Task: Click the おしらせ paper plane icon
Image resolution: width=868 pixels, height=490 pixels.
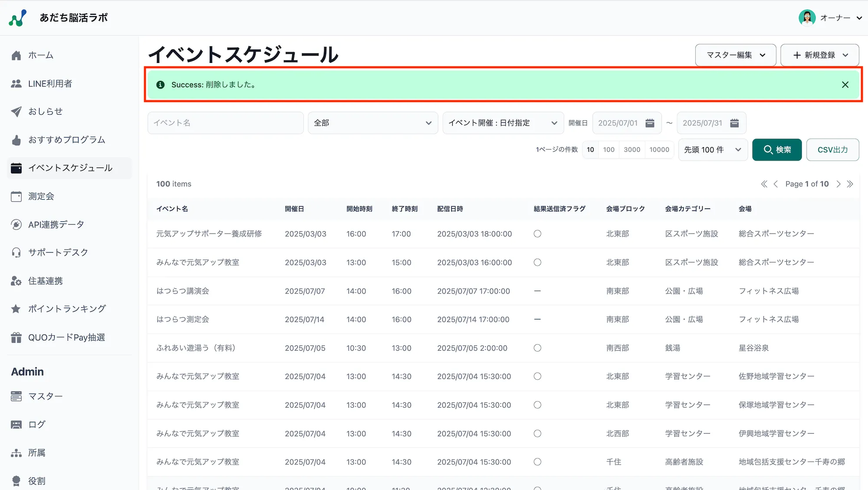Action: tap(16, 112)
